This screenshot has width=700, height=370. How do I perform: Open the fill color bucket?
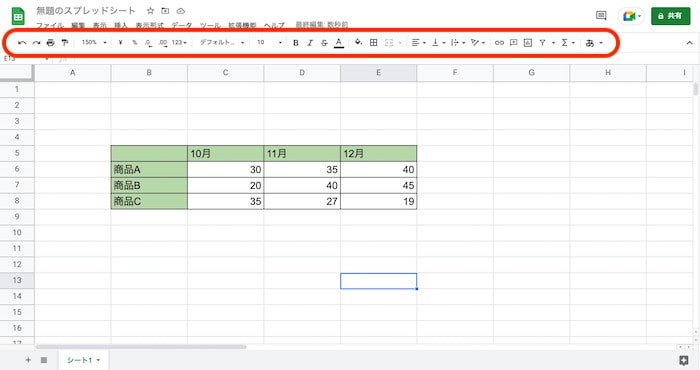pyautogui.click(x=358, y=42)
